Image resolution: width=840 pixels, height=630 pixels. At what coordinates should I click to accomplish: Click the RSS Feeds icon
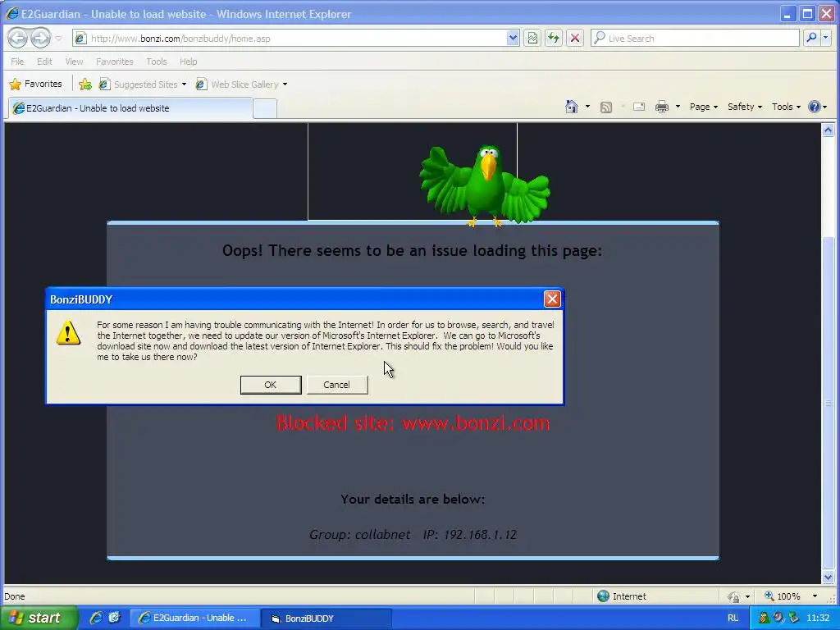[x=606, y=107]
